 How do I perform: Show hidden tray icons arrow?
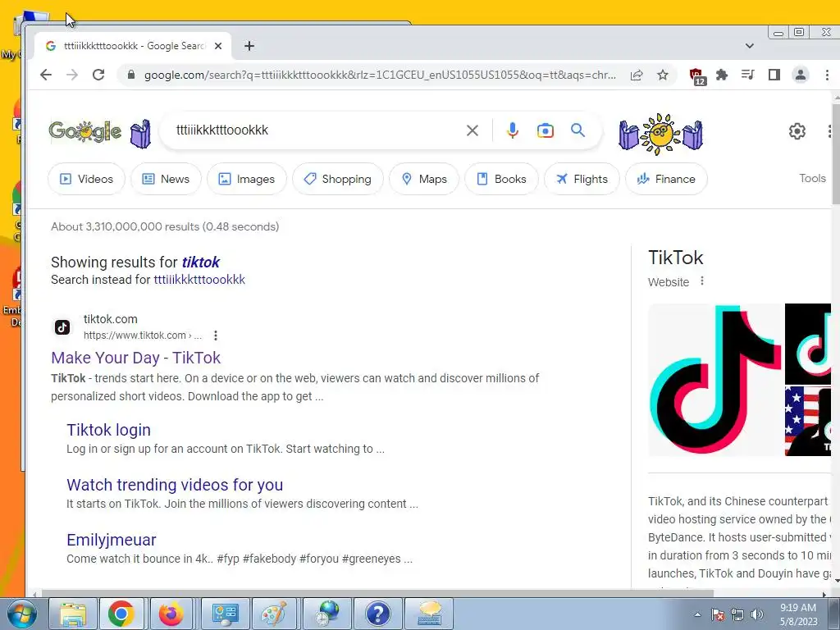[x=697, y=614]
